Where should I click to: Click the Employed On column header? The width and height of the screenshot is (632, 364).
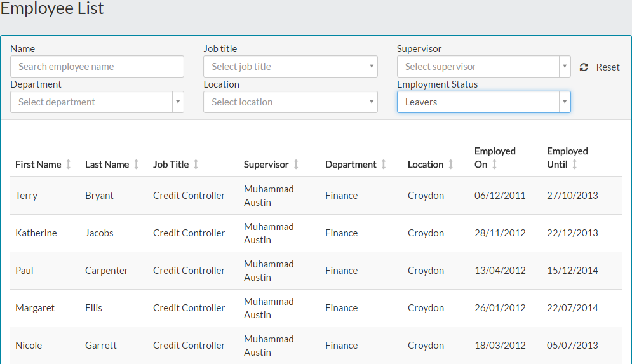pyautogui.click(x=495, y=158)
